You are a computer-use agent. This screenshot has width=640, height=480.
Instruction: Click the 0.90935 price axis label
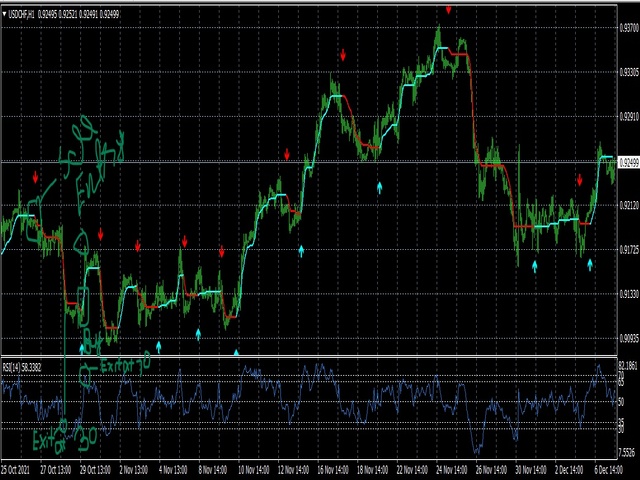point(629,338)
